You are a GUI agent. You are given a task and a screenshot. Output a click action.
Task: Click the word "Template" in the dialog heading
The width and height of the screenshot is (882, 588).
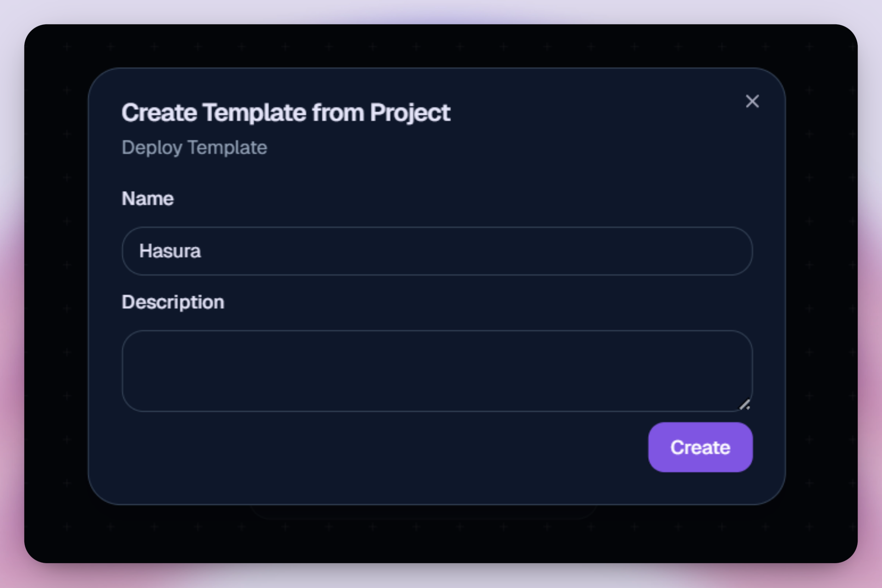pos(254,113)
